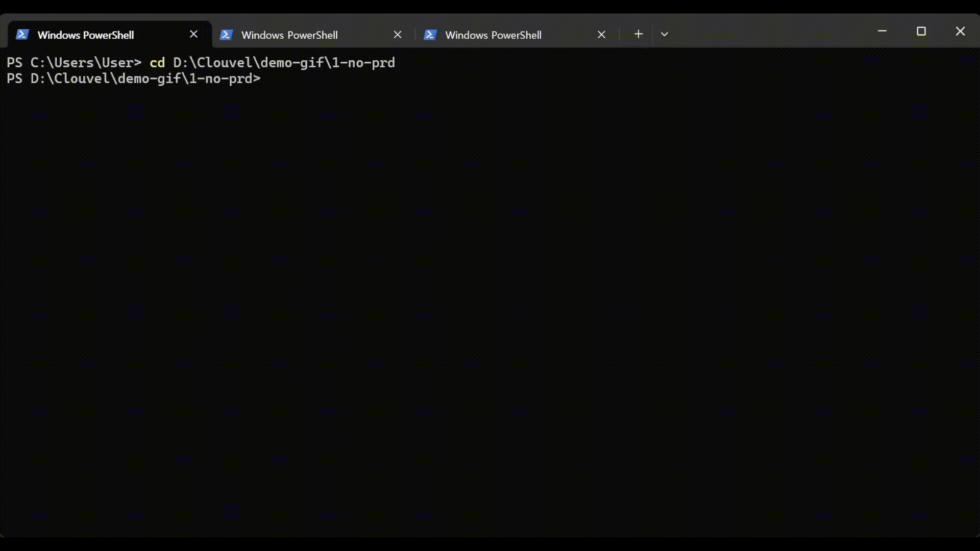Click the first tab's PowerShell icon

22,35
